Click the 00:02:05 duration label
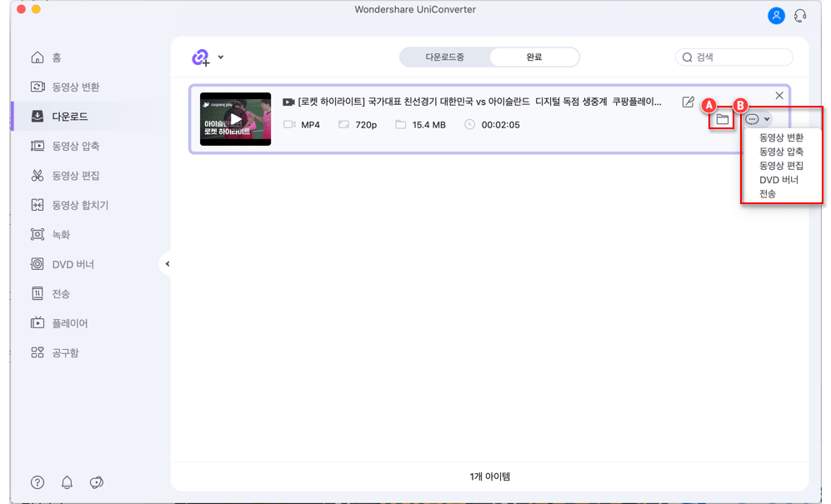 point(500,125)
